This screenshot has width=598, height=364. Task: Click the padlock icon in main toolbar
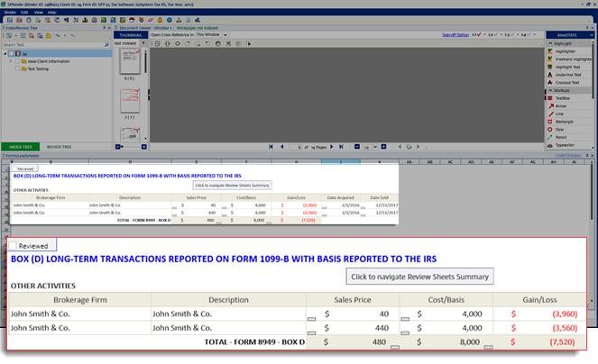160,20
